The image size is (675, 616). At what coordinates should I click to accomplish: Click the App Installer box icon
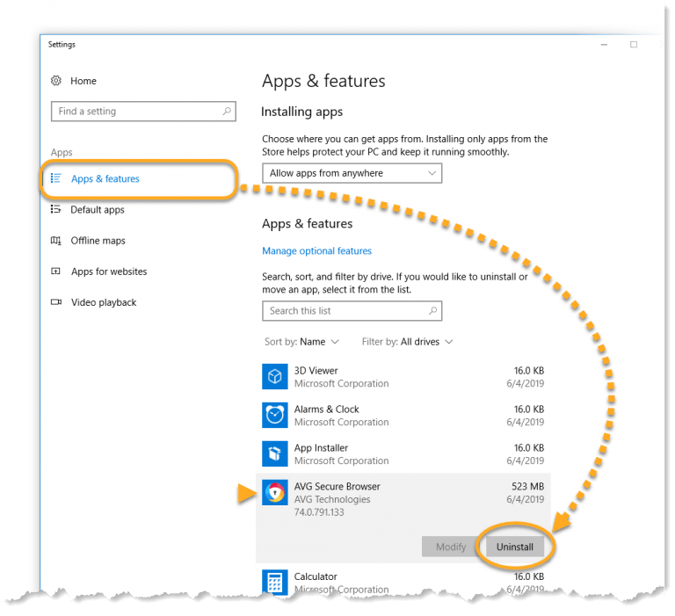point(274,453)
